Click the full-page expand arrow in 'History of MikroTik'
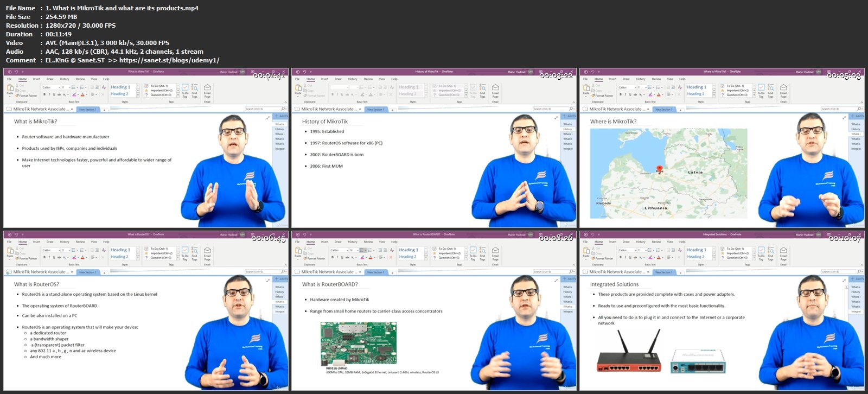The image size is (868, 394). pyautogui.click(x=556, y=118)
